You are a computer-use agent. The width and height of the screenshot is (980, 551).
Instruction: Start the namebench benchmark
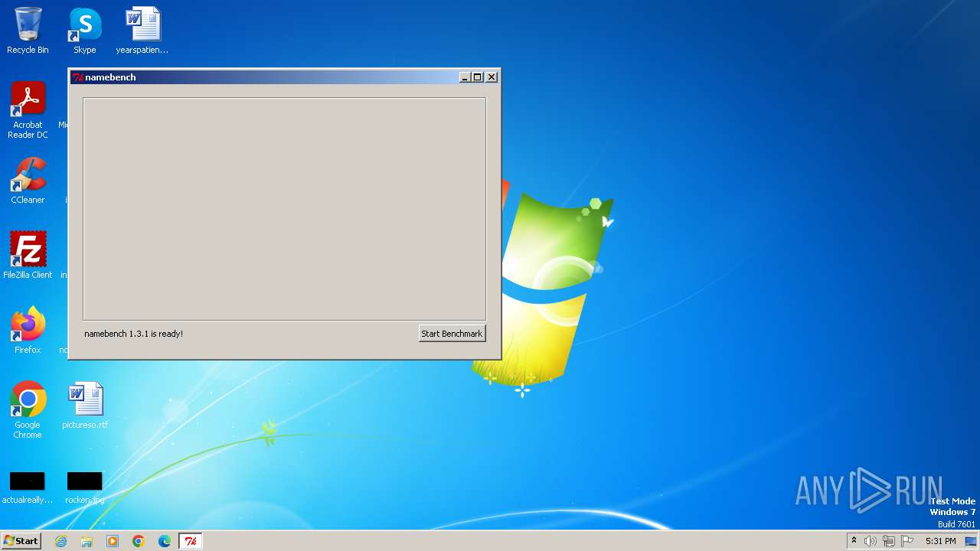coord(452,334)
